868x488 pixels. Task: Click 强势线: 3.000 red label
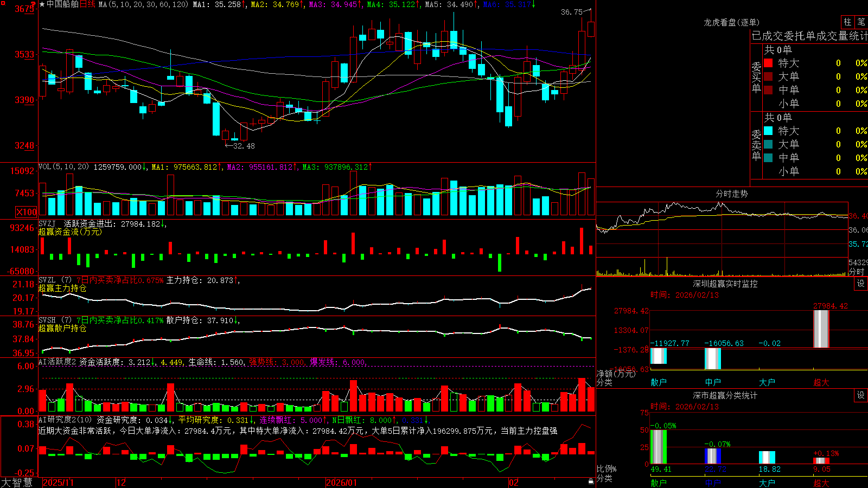[x=277, y=362]
